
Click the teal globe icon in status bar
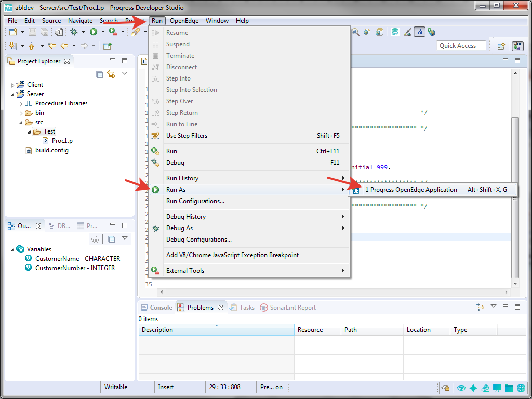pos(521,388)
